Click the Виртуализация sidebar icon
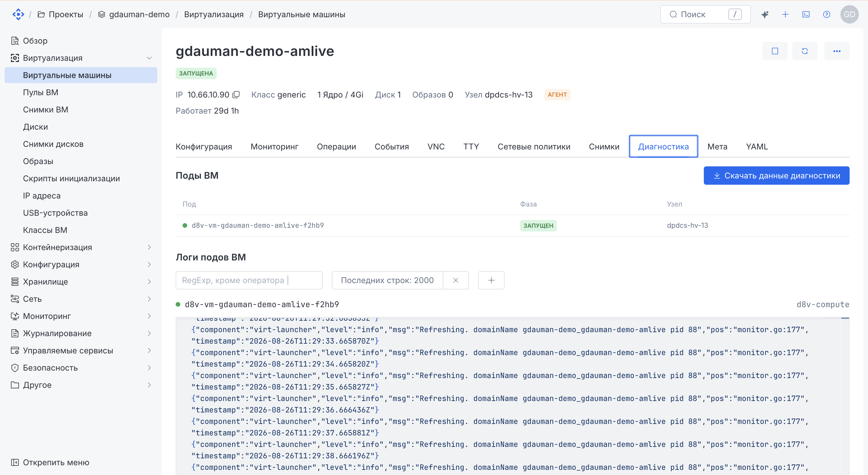 [14, 58]
